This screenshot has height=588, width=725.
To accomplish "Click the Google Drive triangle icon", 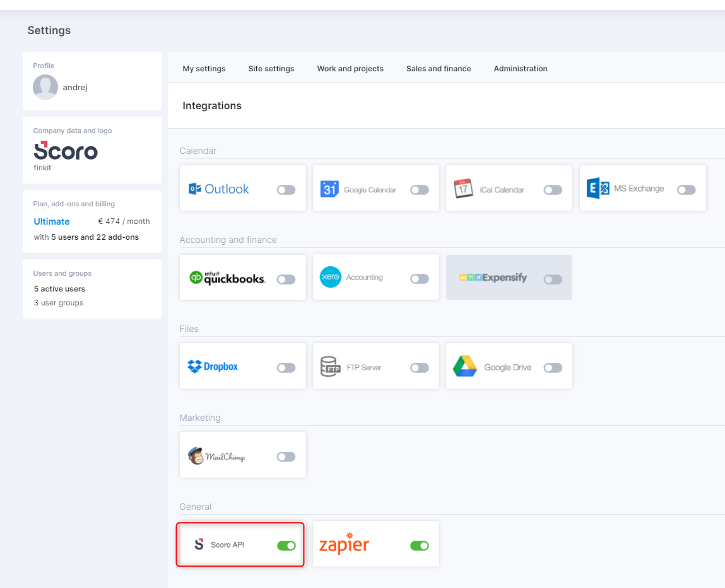I will [464, 366].
